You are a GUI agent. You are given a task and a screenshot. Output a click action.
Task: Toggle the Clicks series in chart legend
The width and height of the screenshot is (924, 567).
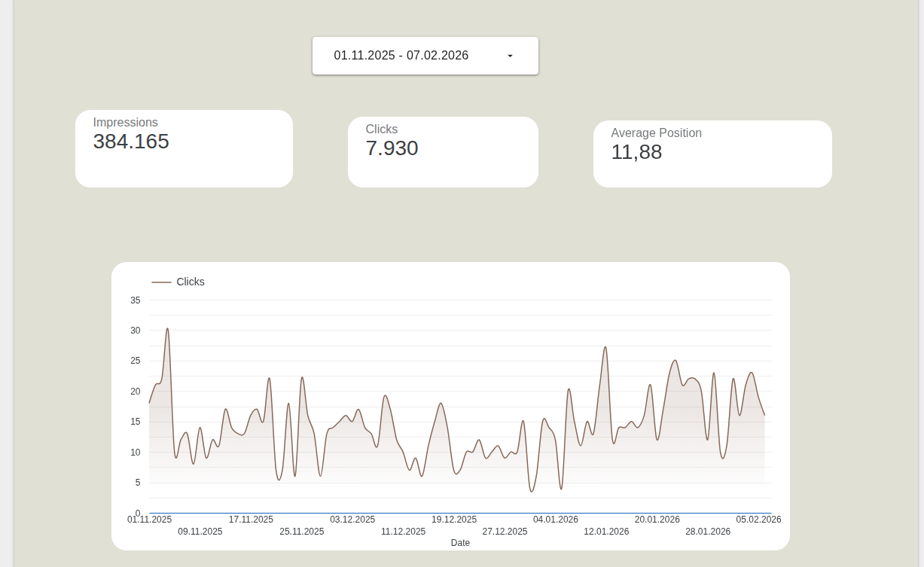(x=178, y=282)
